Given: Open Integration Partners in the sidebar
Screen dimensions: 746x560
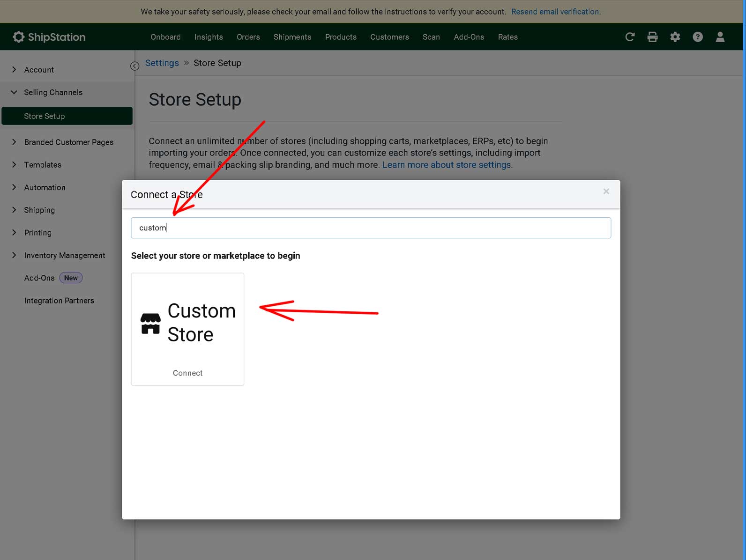Looking at the screenshot, I should pyautogui.click(x=59, y=301).
